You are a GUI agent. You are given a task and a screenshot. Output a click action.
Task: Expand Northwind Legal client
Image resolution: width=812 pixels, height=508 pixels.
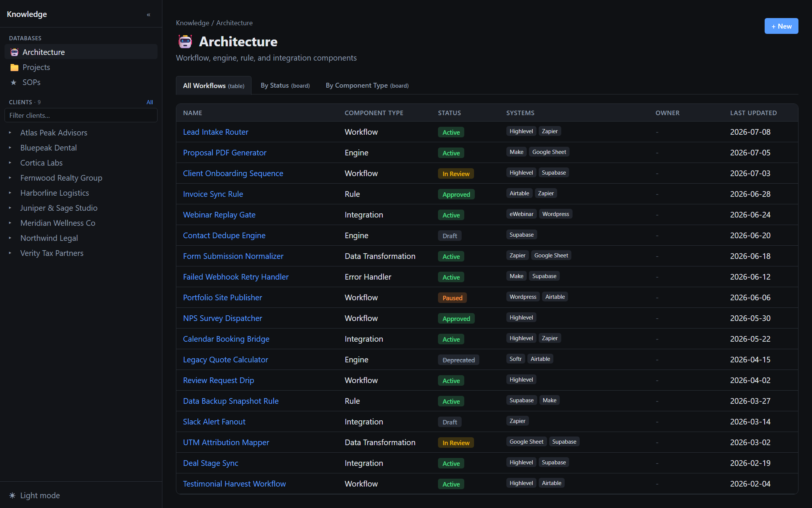click(10, 238)
